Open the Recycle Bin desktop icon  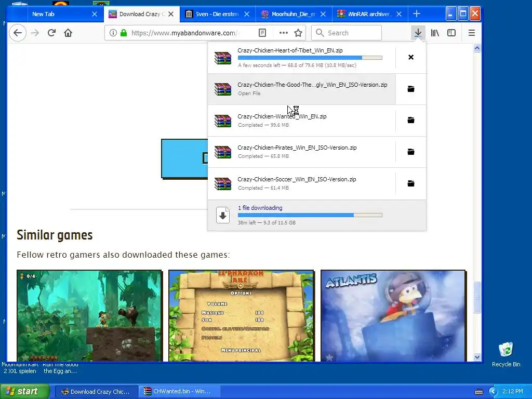506,354
